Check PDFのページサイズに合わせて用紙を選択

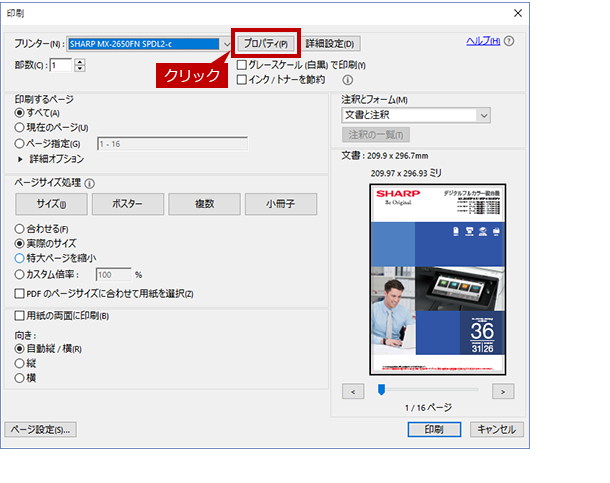coord(19,293)
